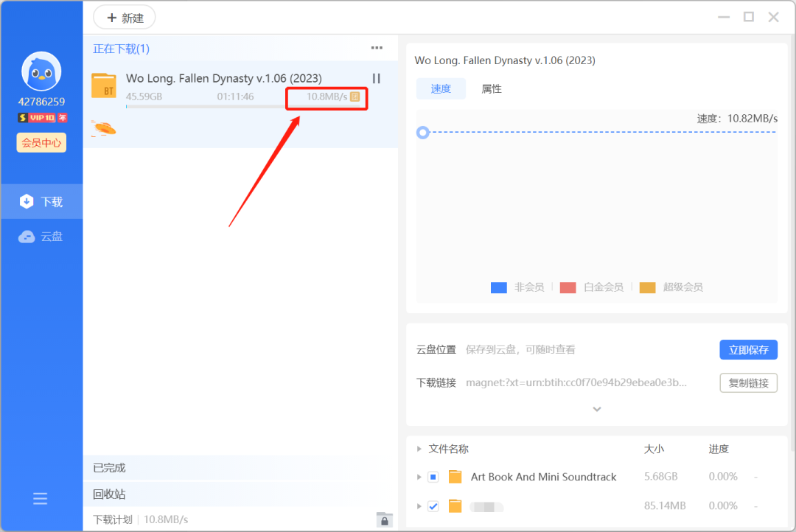Click the 85.14MB row folder icon
This screenshot has width=796, height=532.
pos(455,506)
